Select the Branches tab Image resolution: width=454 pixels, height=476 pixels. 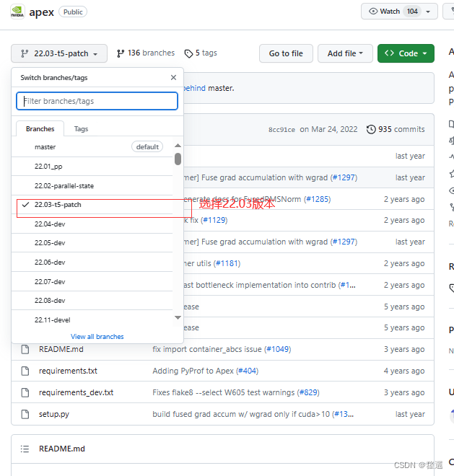(x=40, y=128)
